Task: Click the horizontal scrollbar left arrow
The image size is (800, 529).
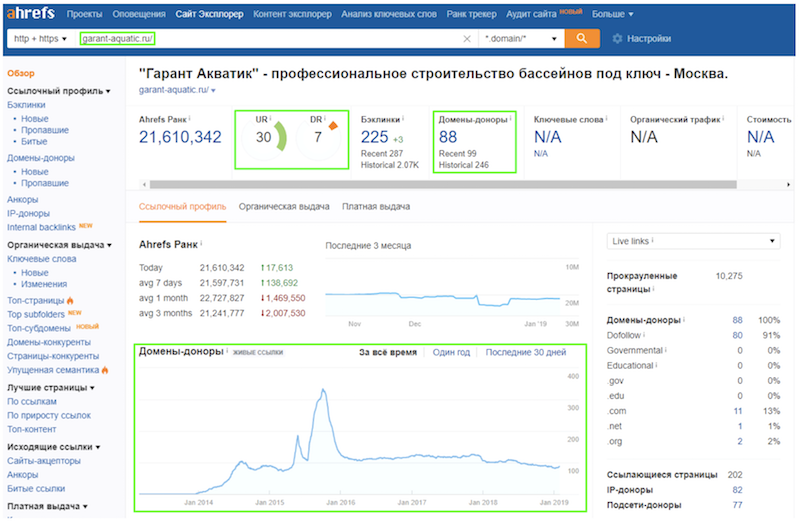Action: (x=144, y=185)
